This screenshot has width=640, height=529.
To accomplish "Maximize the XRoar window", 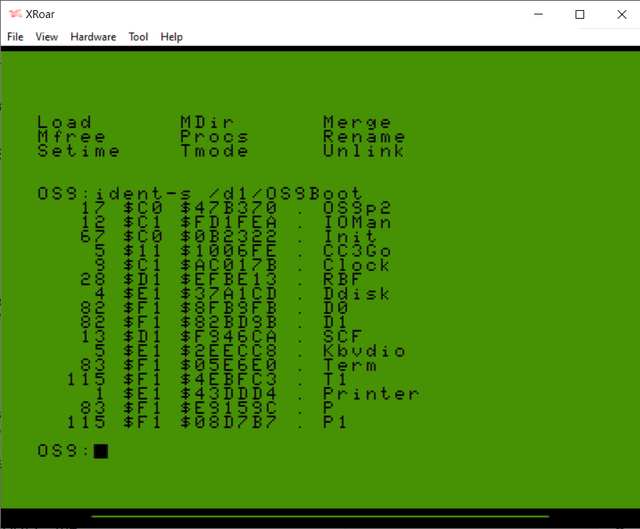I will tap(580, 14).
